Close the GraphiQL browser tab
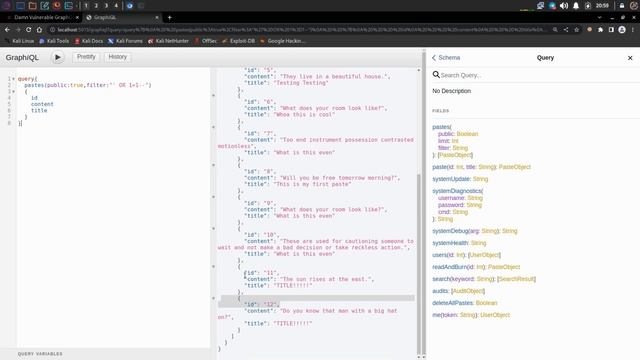 pos(157,18)
